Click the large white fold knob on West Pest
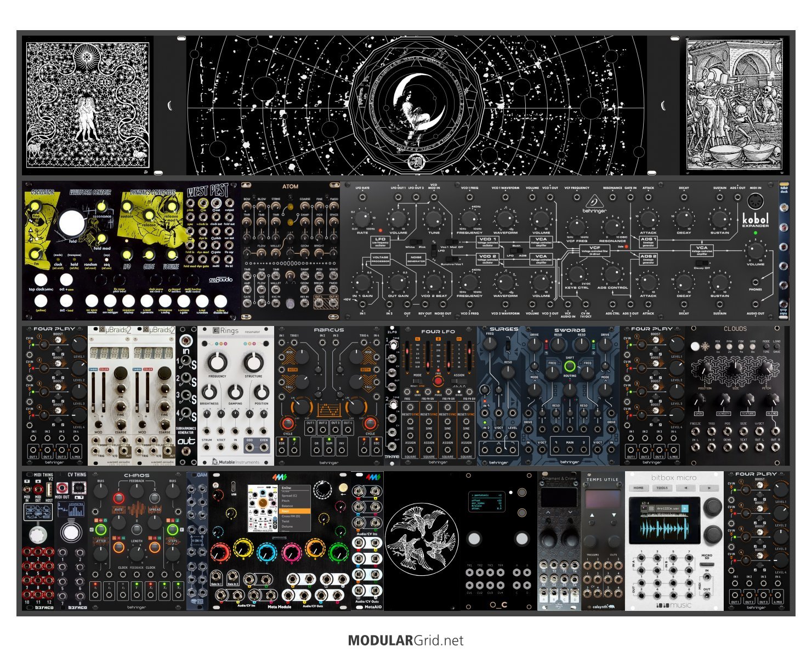This screenshot has height=652, width=812. tap(71, 223)
